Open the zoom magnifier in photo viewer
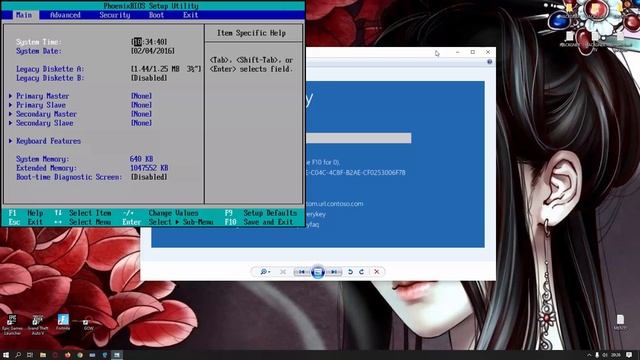The height and width of the screenshot is (360, 640). 265,272
